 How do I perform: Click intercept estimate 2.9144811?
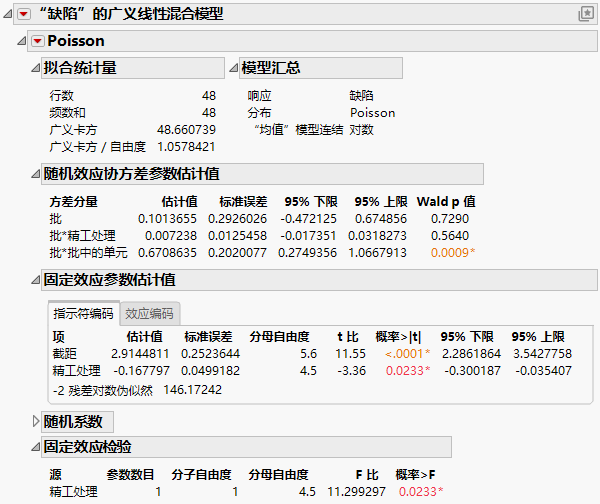click(x=140, y=354)
